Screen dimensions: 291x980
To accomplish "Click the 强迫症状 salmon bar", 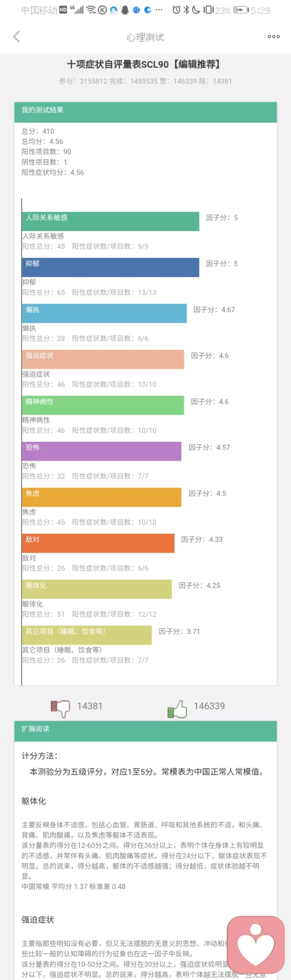I will (x=103, y=359).
